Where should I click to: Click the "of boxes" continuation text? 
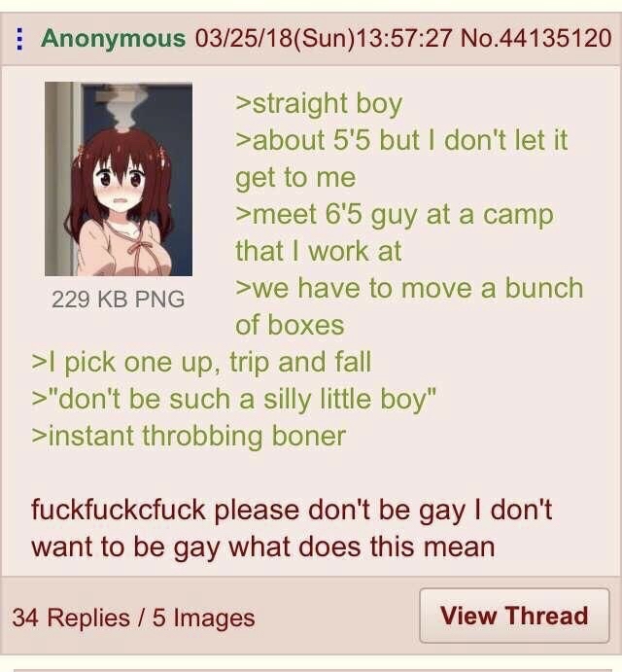[x=290, y=325]
